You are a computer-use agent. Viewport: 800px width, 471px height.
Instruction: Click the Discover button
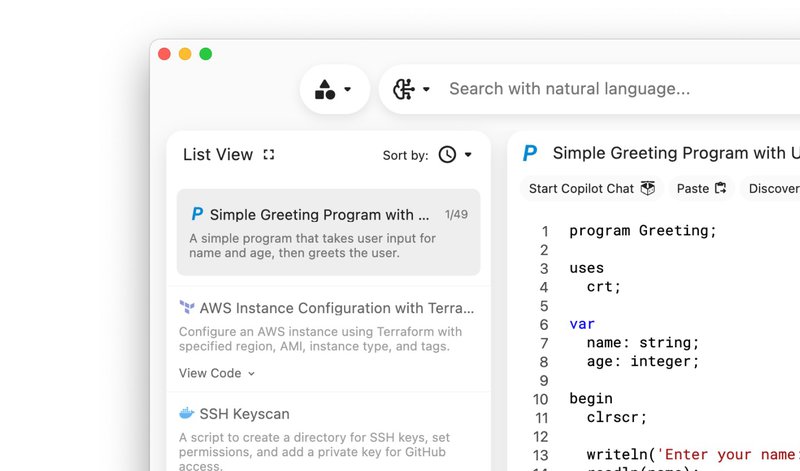[770, 188]
